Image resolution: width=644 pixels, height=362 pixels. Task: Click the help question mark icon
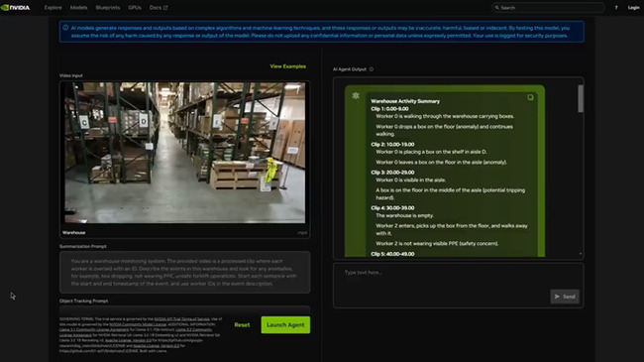[616, 7]
